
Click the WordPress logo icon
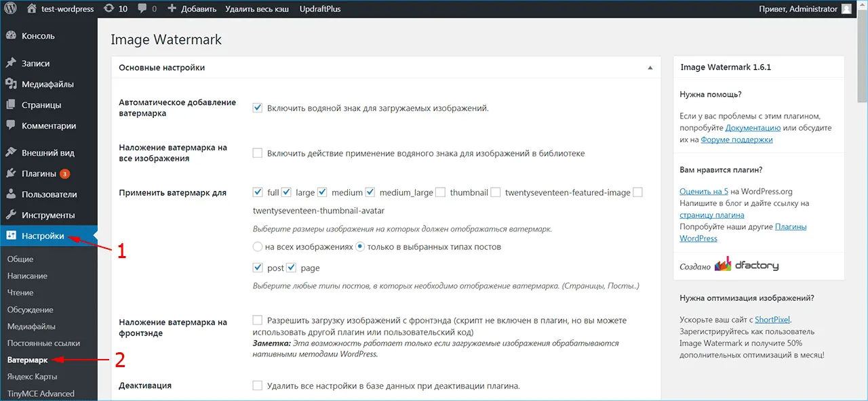(11, 9)
